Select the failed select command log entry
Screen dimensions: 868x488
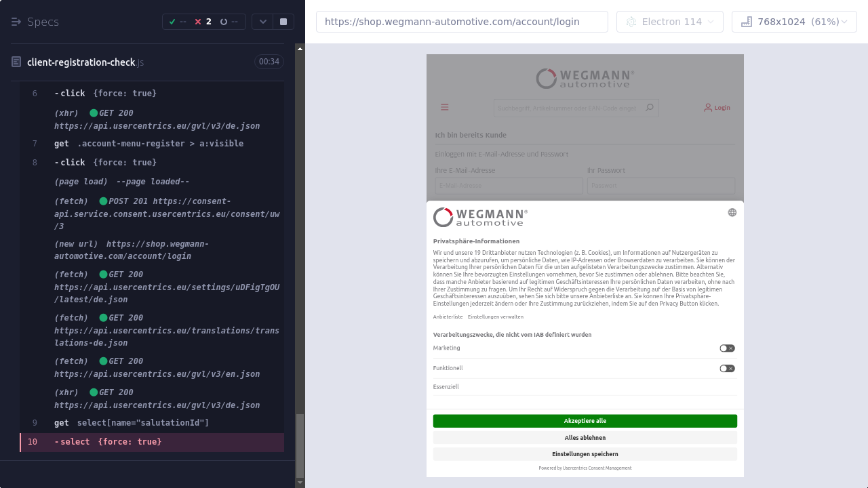coord(152,442)
